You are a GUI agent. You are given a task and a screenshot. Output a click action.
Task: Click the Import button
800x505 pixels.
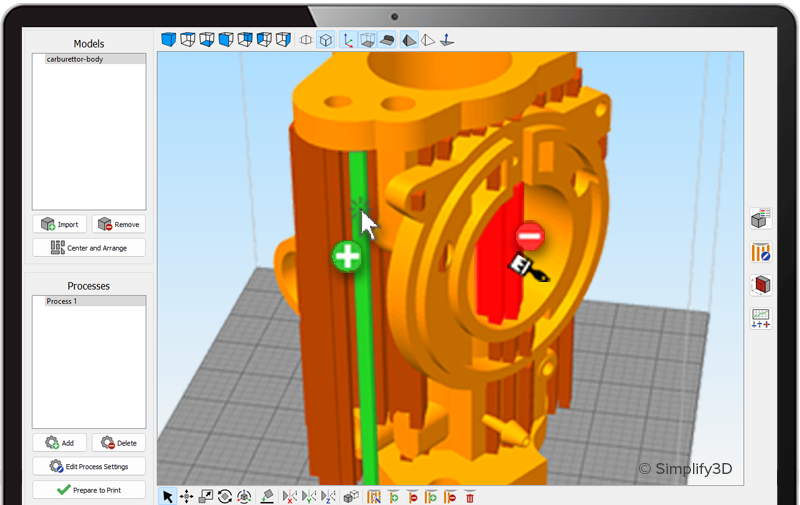(60, 224)
